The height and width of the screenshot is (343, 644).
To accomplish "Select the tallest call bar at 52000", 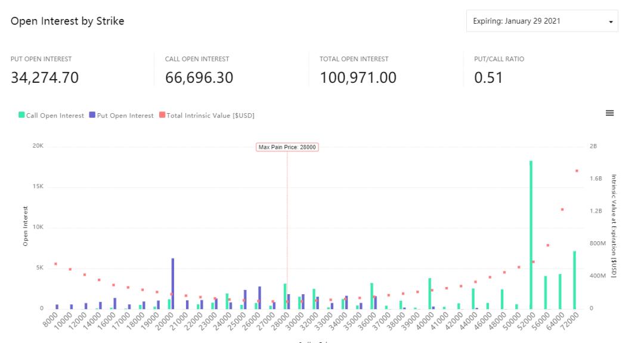I will [531, 235].
